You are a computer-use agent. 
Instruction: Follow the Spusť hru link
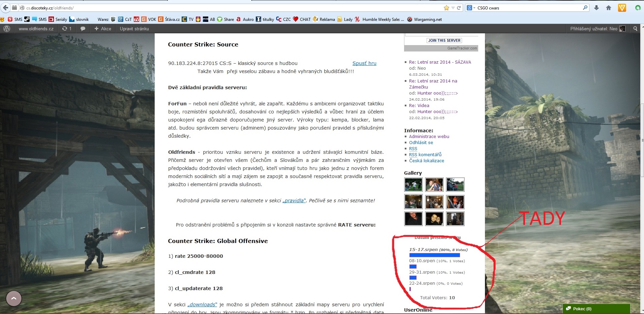[x=364, y=63]
